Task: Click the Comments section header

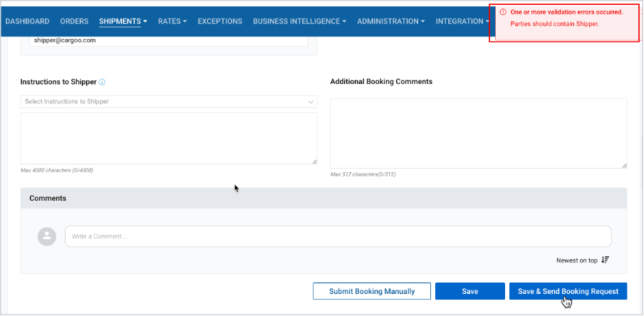Action: (323, 199)
